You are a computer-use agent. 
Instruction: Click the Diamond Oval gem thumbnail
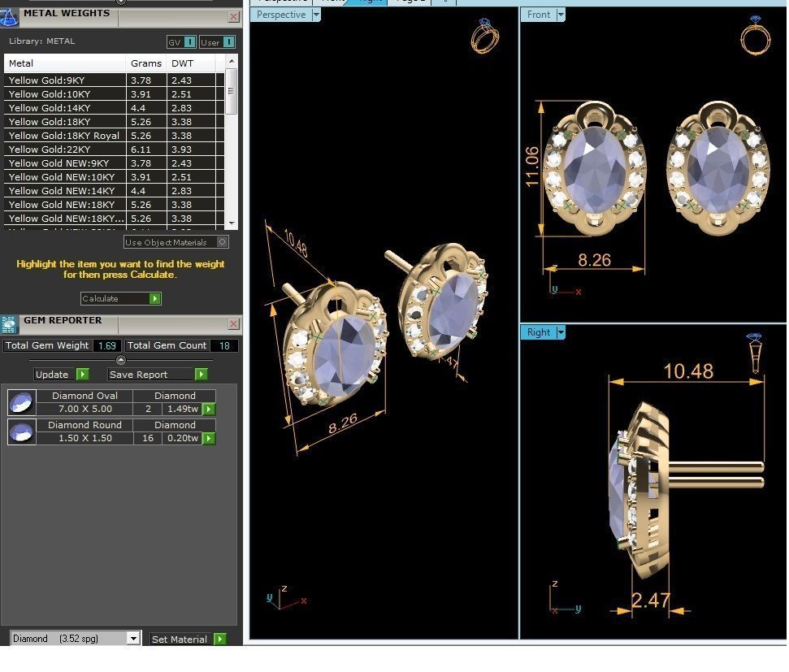[22, 403]
